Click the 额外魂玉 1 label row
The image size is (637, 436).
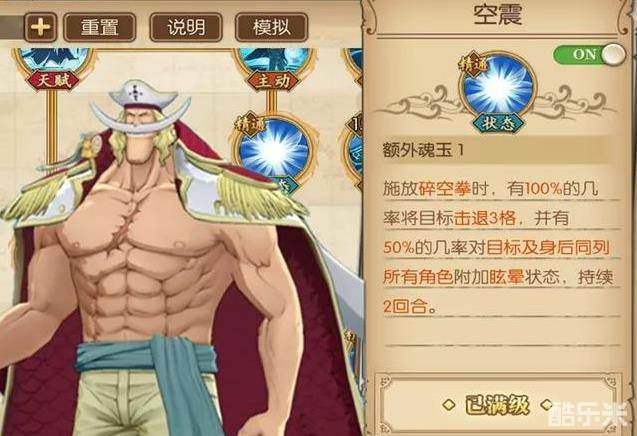click(x=496, y=150)
